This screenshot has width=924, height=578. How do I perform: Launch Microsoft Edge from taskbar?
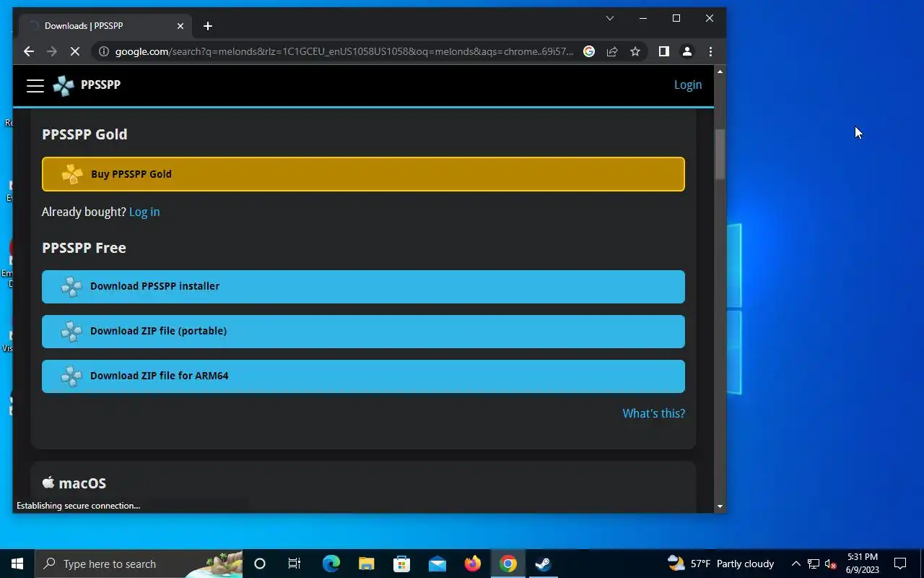pos(331,564)
